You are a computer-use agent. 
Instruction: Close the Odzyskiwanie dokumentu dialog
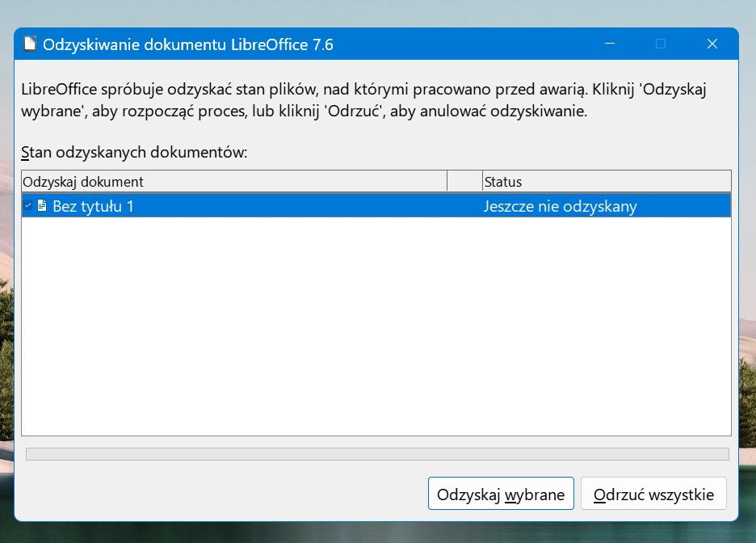(712, 44)
